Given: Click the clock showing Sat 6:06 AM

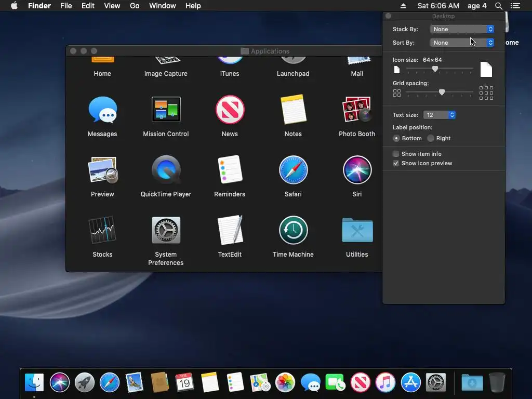Looking at the screenshot, I should 438,6.
